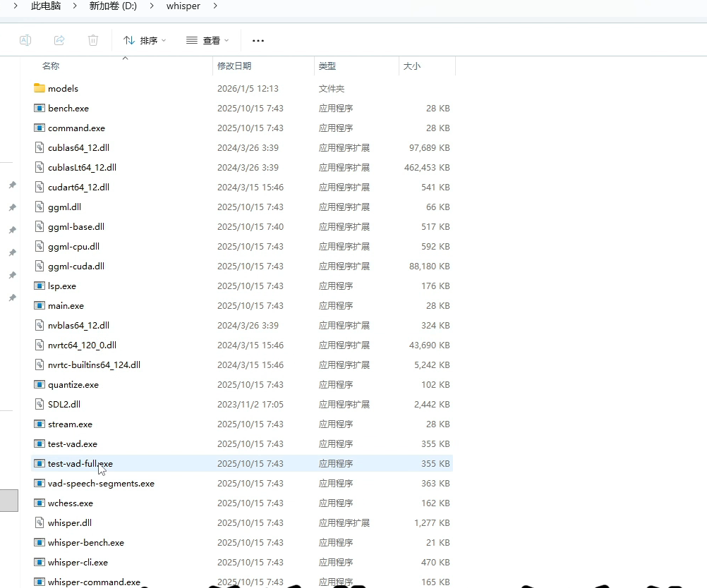Sort by the 大小 column header
This screenshot has width=707, height=588.
tap(411, 66)
